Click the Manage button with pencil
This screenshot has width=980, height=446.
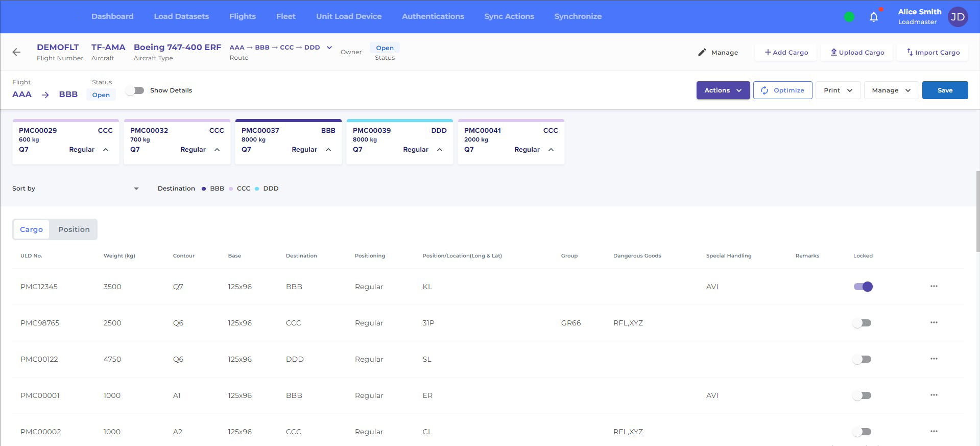pyautogui.click(x=718, y=52)
